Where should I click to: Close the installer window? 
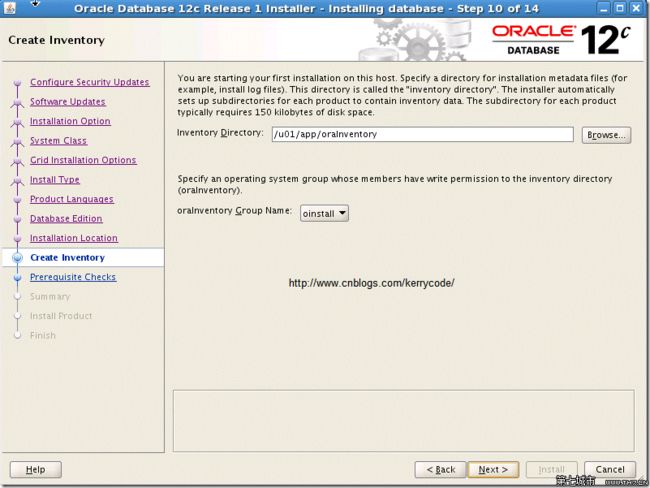636,7
